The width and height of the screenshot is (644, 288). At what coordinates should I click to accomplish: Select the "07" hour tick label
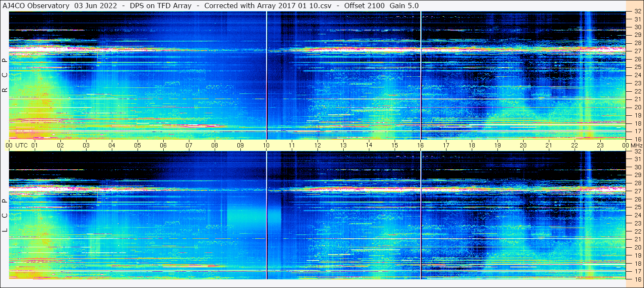pos(189,145)
